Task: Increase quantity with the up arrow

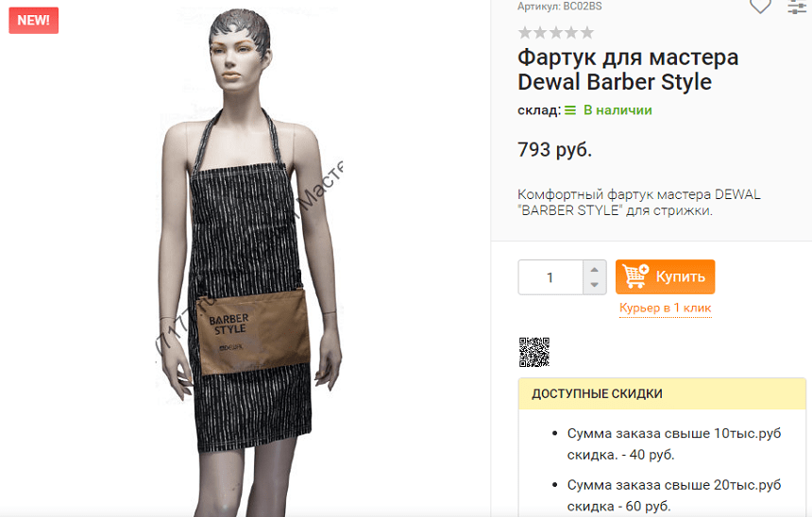Action: [x=595, y=269]
